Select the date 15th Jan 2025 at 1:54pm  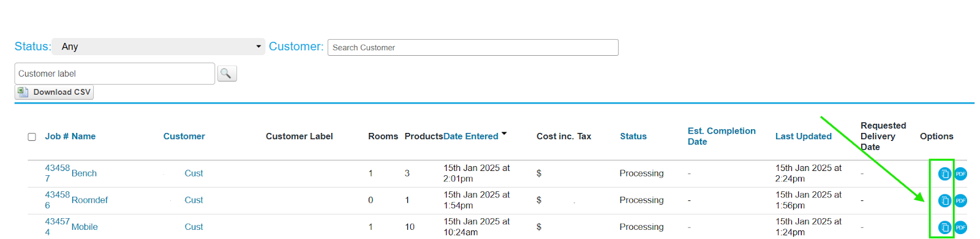tap(477, 200)
